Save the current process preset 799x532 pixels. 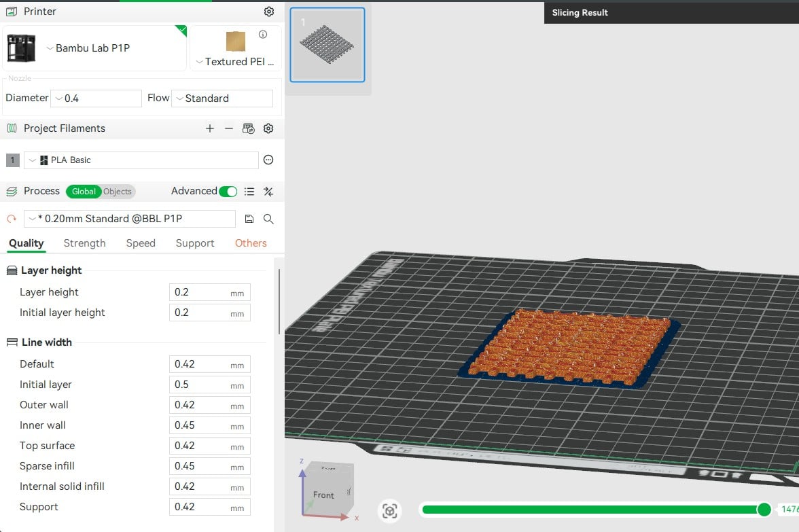pos(249,219)
